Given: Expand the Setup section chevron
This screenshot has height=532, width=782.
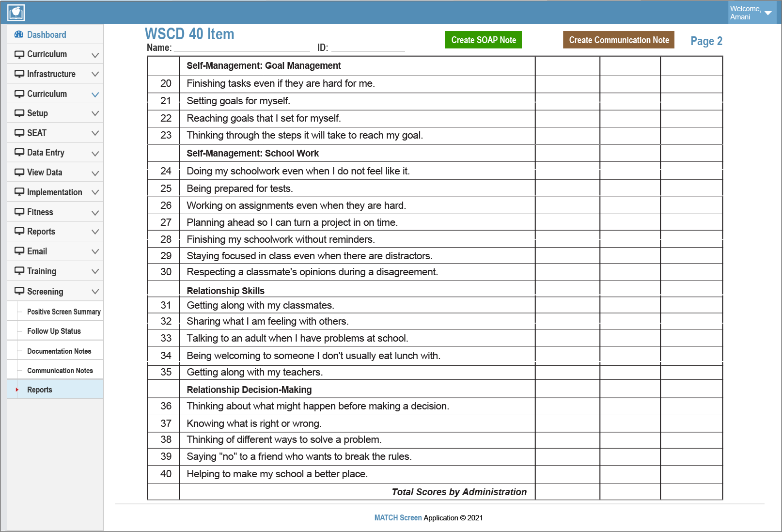Looking at the screenshot, I should (x=95, y=113).
